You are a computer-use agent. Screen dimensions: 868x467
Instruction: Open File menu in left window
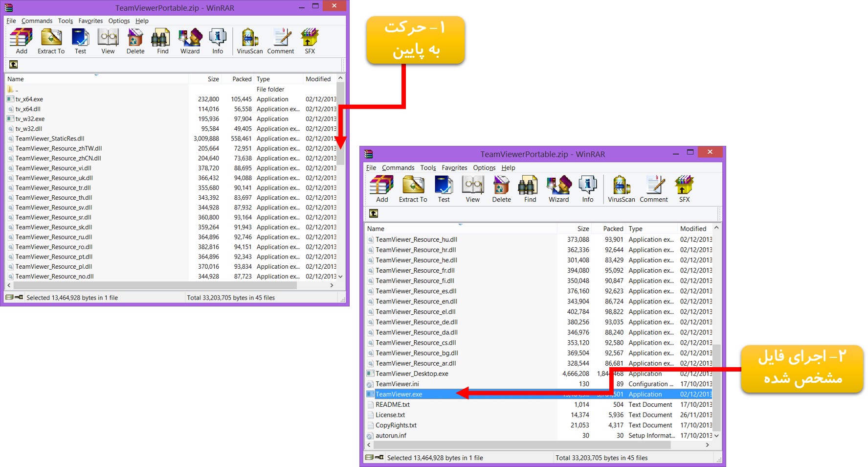coord(11,21)
